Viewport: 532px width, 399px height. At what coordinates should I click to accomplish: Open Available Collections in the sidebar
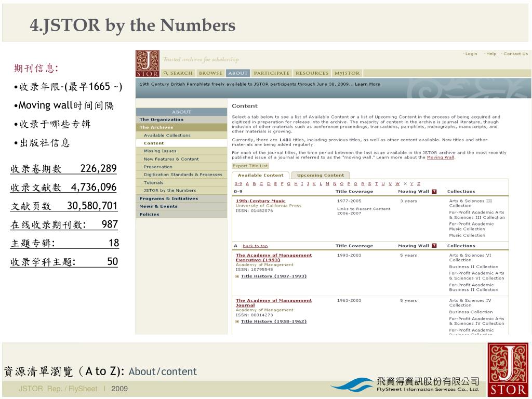181,136
